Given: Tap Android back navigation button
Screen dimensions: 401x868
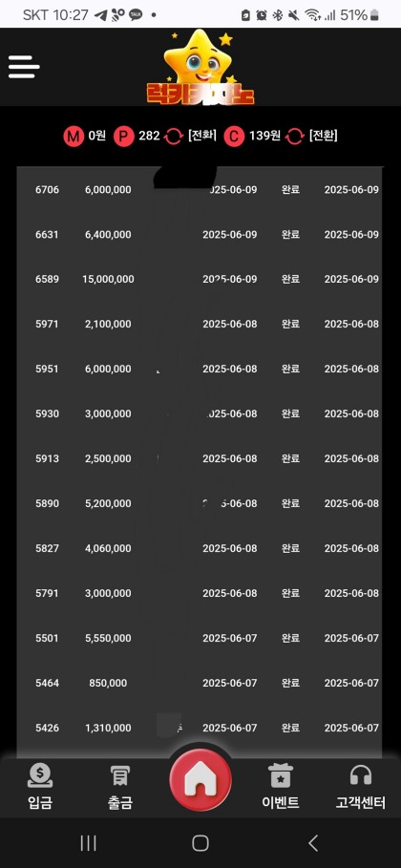Looking at the screenshot, I should click(313, 843).
